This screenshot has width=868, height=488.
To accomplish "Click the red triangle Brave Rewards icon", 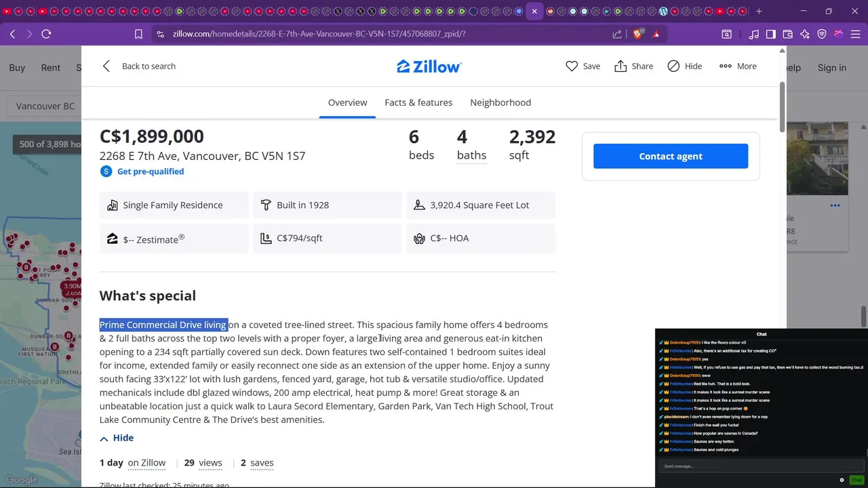I will (x=656, y=34).
